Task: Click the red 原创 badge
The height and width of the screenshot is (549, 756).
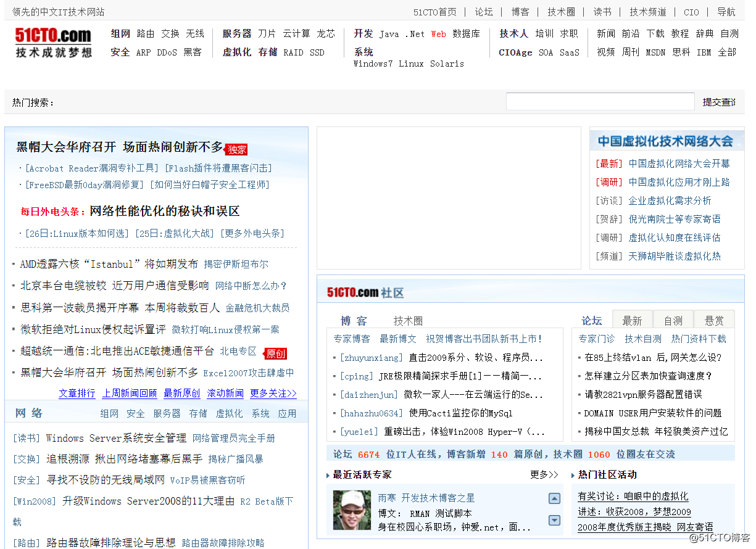Action: [x=275, y=353]
